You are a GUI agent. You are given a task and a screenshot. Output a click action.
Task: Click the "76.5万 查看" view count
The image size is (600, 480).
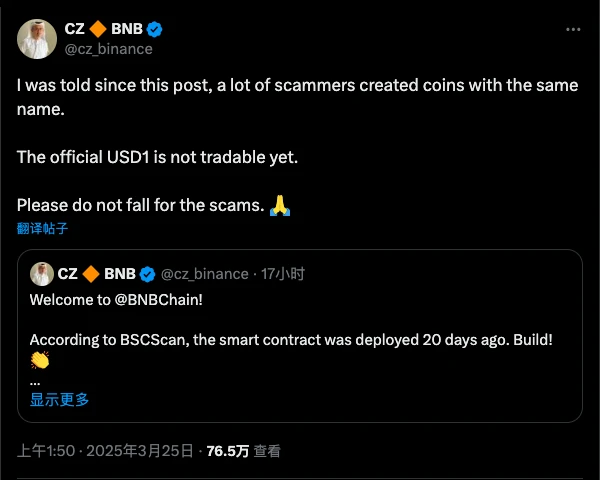point(243,451)
